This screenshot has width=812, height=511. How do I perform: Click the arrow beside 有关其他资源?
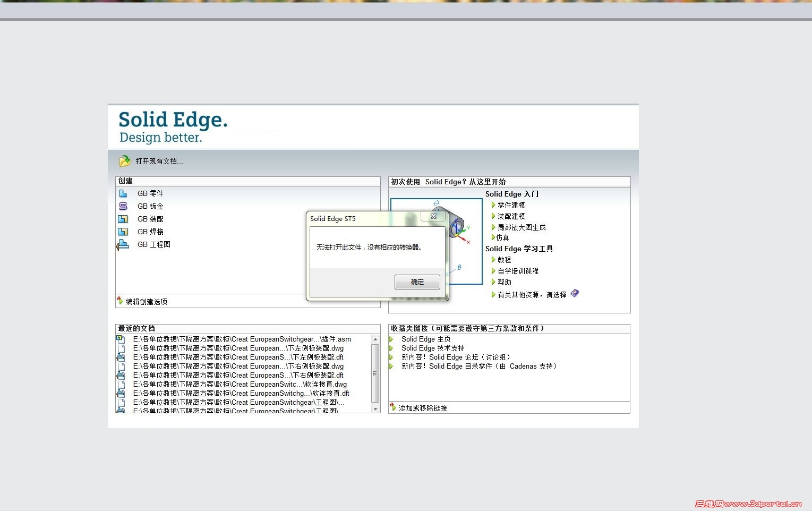pyautogui.click(x=493, y=295)
